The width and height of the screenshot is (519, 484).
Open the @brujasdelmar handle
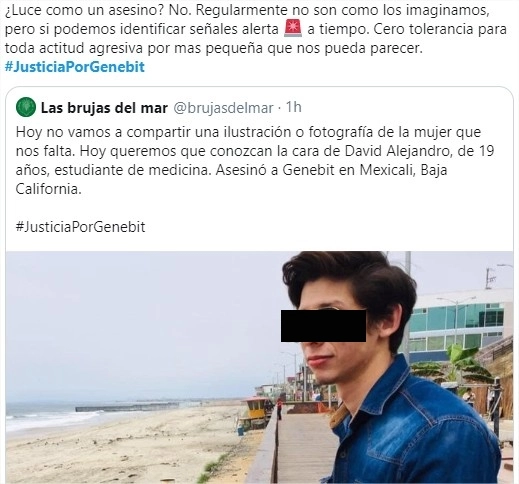[x=224, y=108]
